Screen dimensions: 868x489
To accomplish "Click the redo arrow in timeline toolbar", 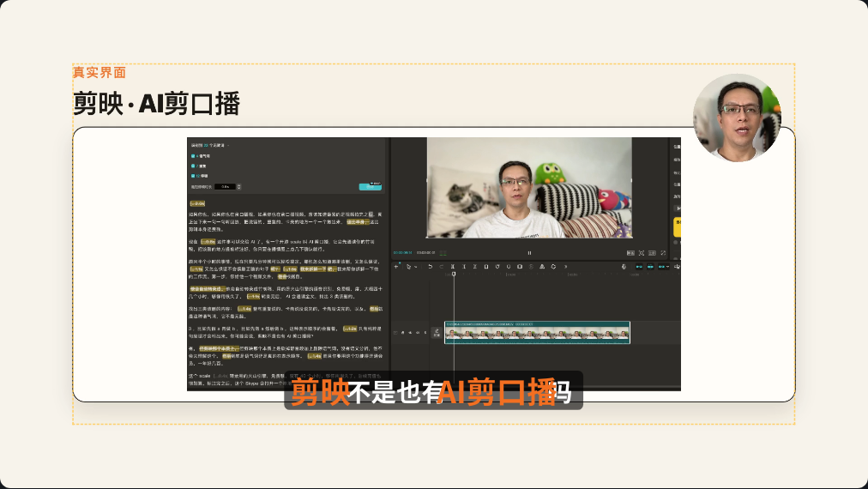I will pos(441,266).
